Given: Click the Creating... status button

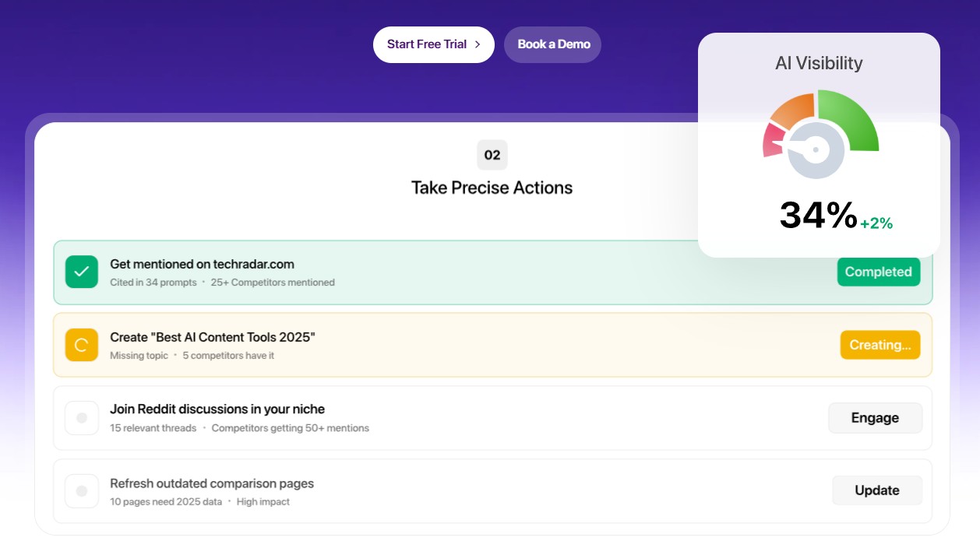Looking at the screenshot, I should coord(880,345).
